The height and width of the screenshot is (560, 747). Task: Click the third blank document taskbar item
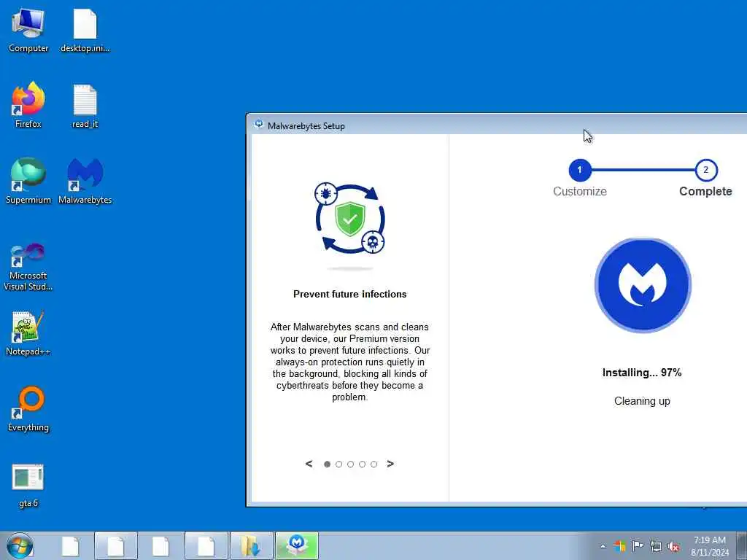[x=161, y=545]
